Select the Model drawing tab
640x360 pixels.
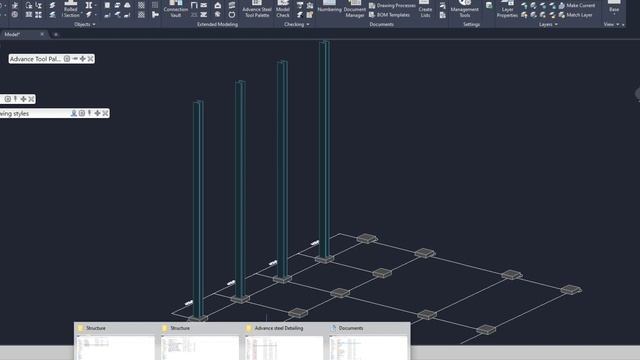(12, 35)
